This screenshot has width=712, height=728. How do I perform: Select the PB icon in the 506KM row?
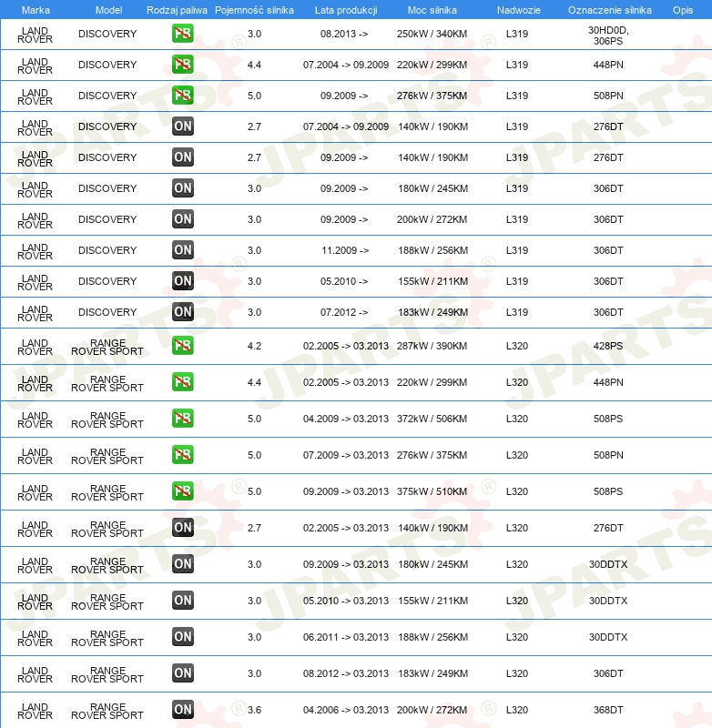click(182, 419)
